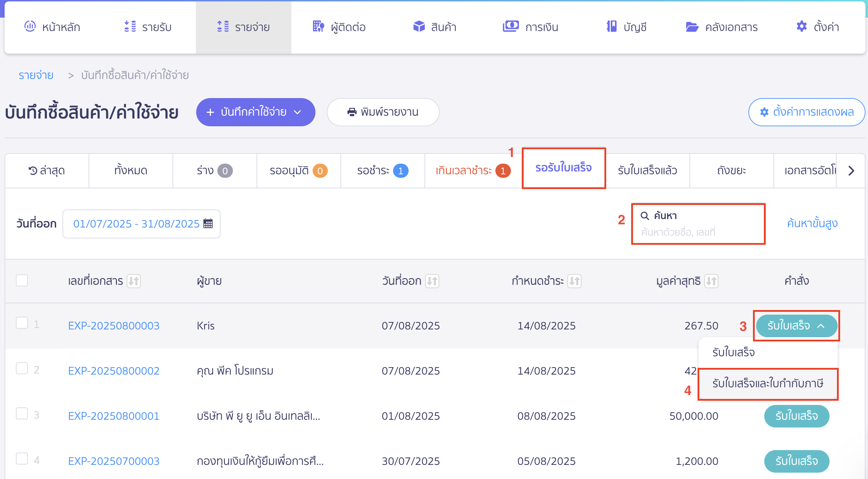Tick checkbox for EXP-20250800002 row
Viewport: 868px width, 479px height.
coord(22,368)
